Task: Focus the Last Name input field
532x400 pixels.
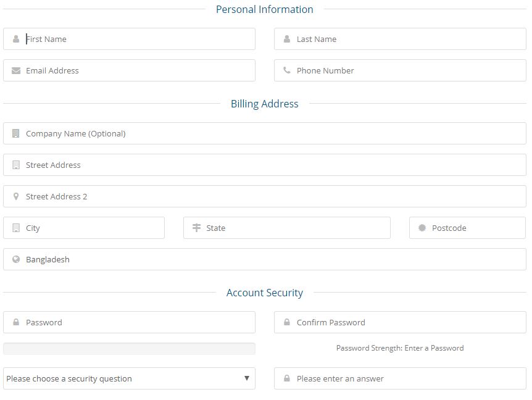Action: click(x=407, y=39)
